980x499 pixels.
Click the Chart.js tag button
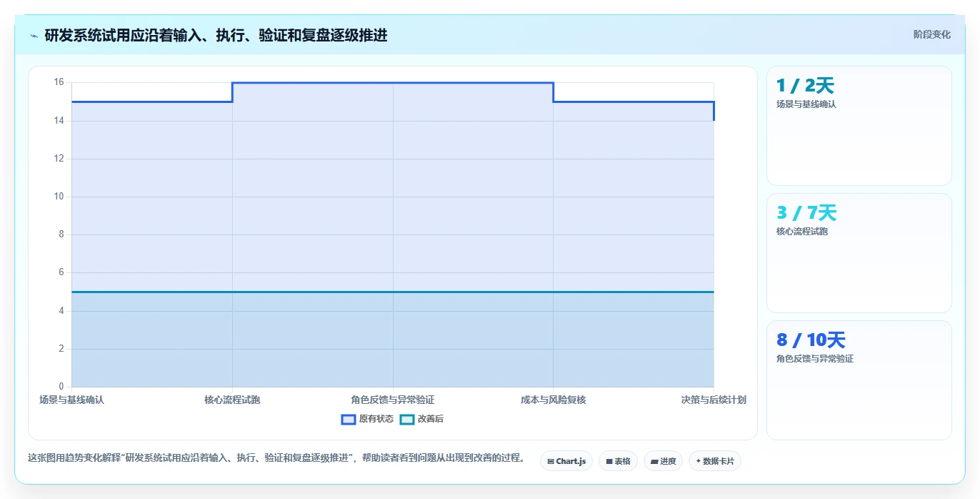566,461
